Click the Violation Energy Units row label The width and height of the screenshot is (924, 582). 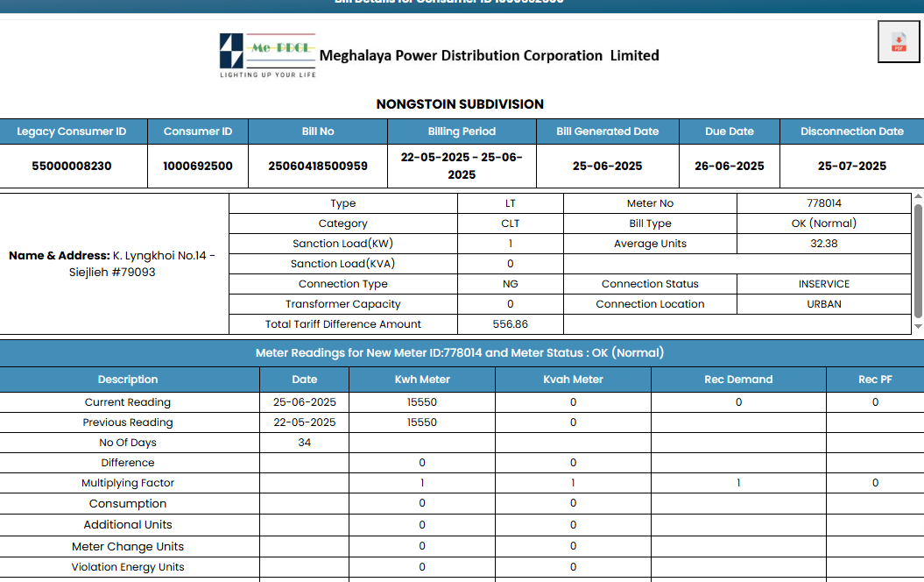(x=128, y=567)
